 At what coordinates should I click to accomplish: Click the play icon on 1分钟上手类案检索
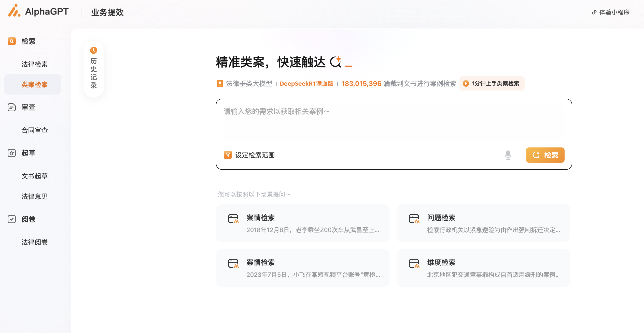pyautogui.click(x=466, y=83)
